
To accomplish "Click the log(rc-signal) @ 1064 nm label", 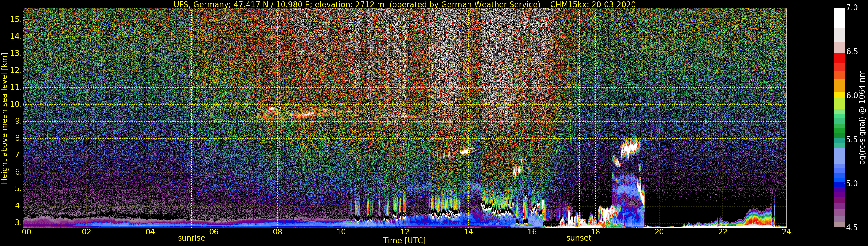I will [862, 118].
